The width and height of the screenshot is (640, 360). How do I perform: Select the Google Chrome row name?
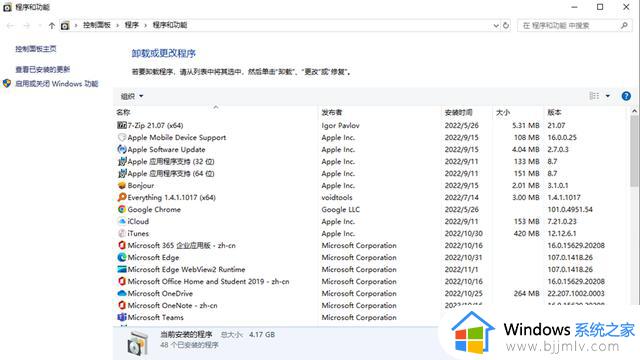pyautogui.click(x=154, y=209)
